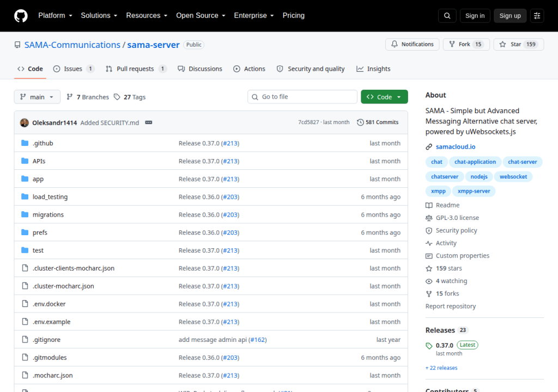Open samacloud.io website link
Screen dimensions: 558x392
pos(456,146)
